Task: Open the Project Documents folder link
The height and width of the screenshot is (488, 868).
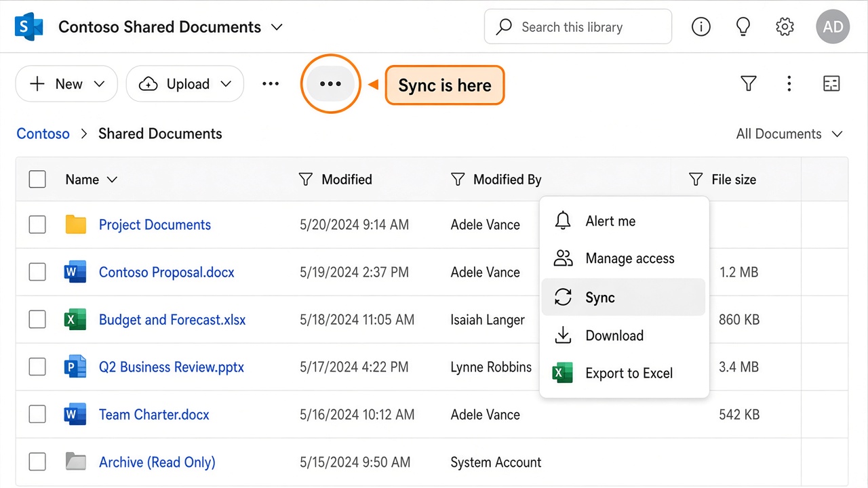Action: pos(155,224)
